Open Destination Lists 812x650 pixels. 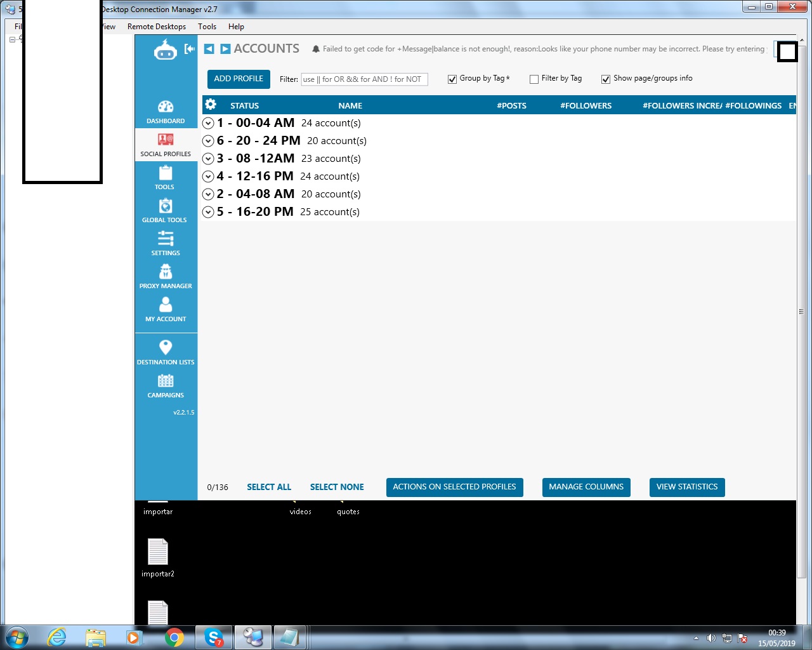pos(166,353)
